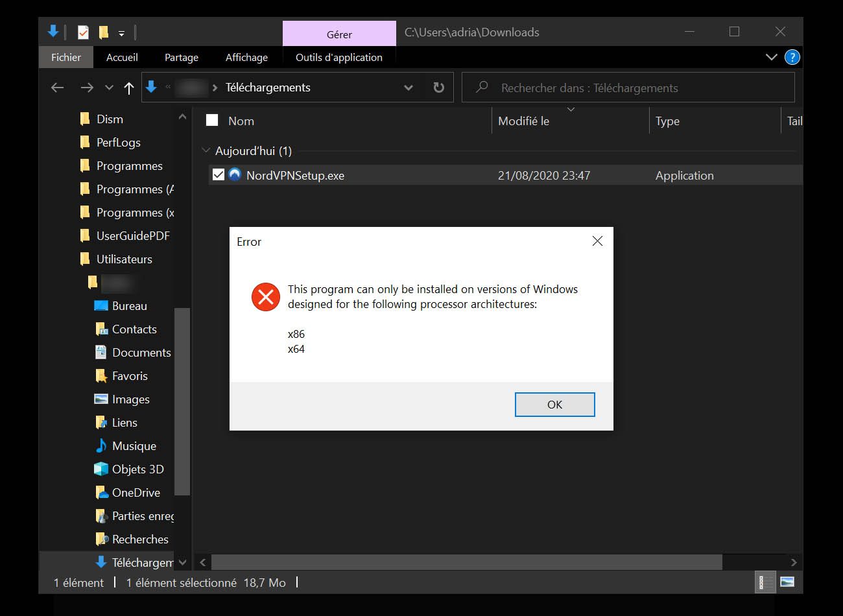Click the Forward navigation arrow

[87, 88]
